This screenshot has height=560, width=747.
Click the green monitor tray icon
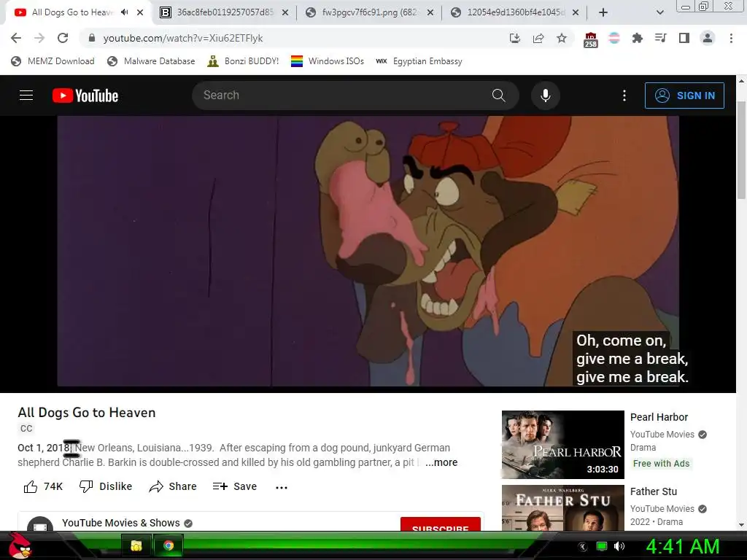602,546
